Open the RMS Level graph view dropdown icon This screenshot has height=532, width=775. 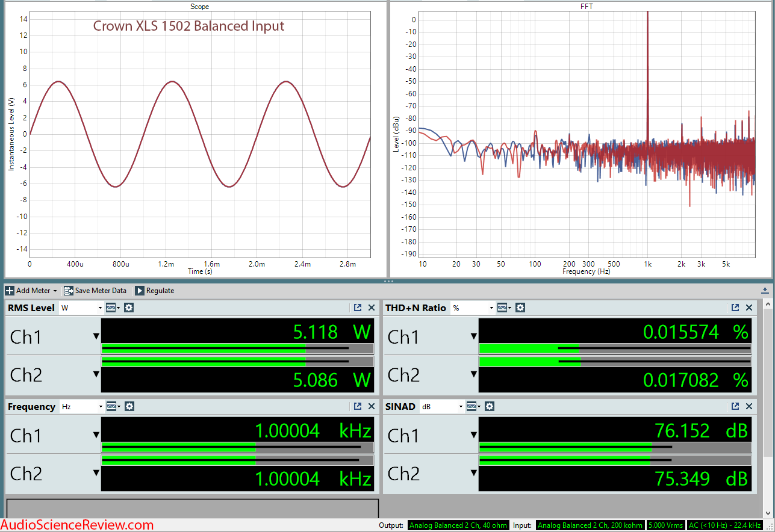pos(113,308)
